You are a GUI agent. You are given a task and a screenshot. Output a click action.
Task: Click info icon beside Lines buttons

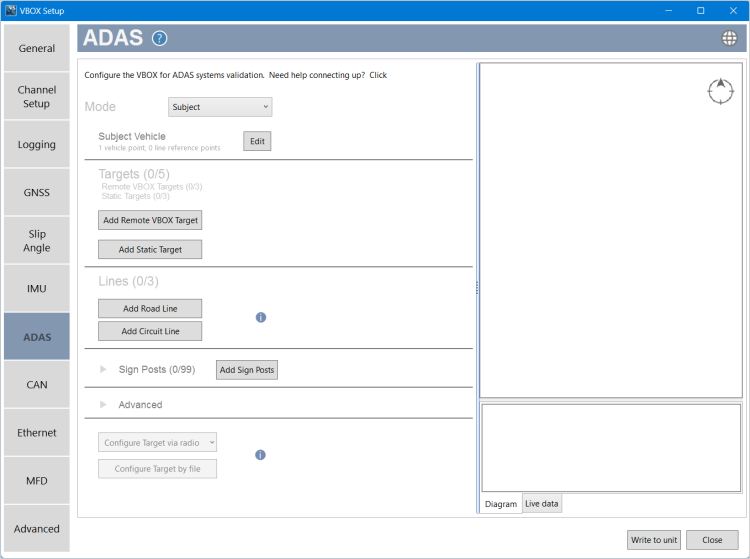pyautogui.click(x=261, y=317)
